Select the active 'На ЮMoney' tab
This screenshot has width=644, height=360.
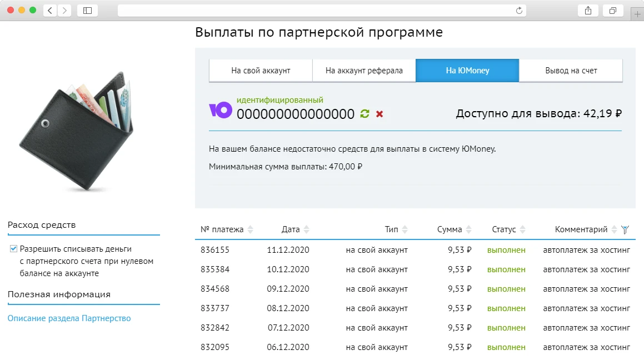point(467,70)
